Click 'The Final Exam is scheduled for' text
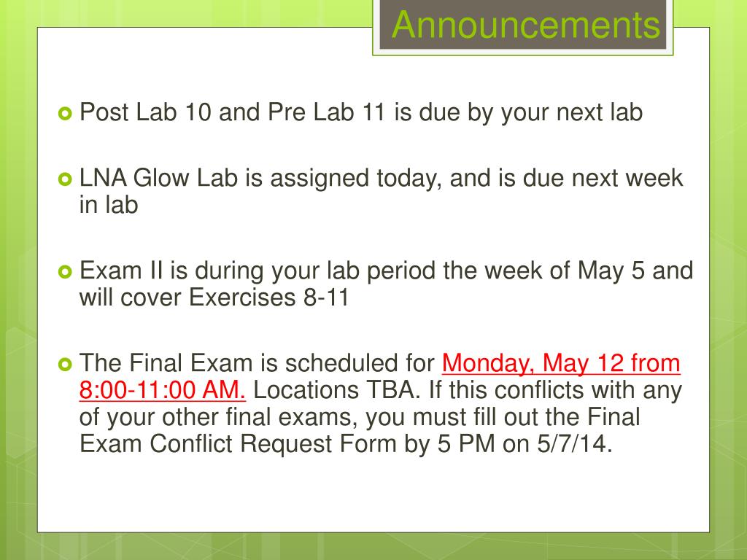Screen dimensions: 747x560 point(258,363)
